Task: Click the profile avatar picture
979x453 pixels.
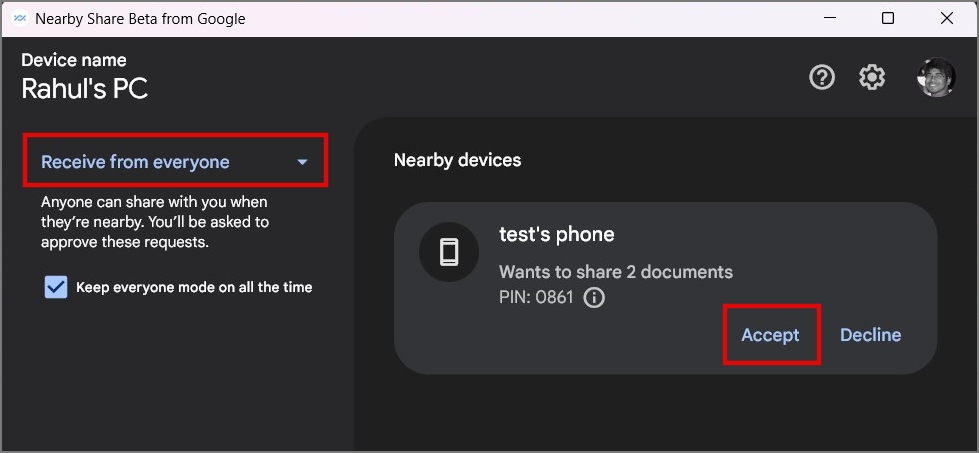Action: pos(936,77)
